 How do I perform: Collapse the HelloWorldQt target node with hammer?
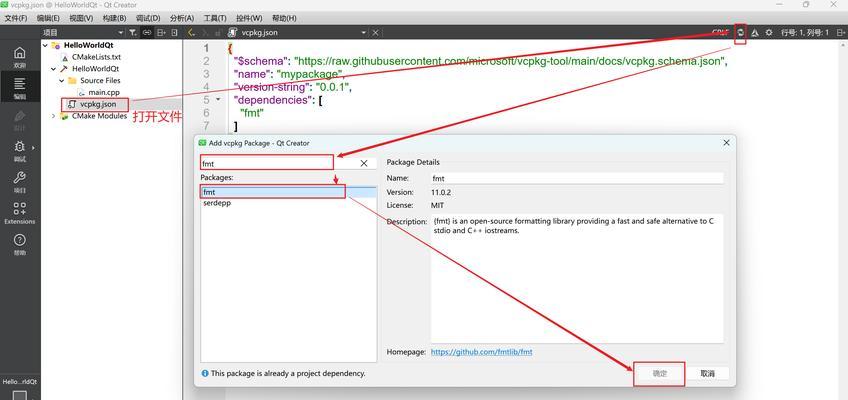[x=54, y=69]
